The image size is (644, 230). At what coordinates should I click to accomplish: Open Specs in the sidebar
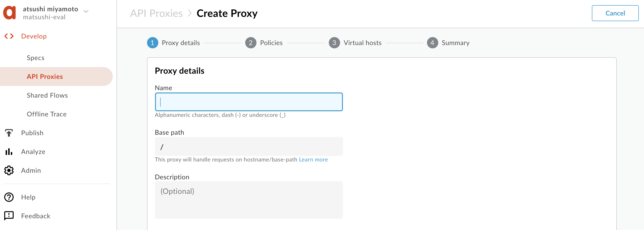(35, 58)
